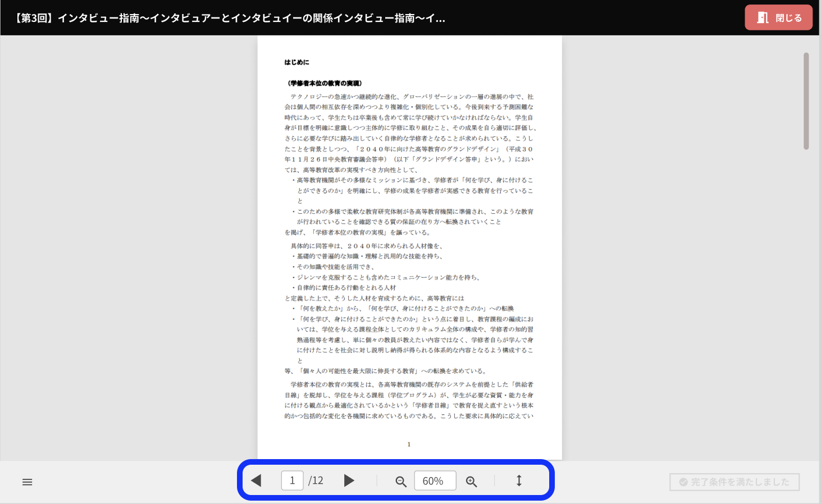Click the 60% zoom level field
The height and width of the screenshot is (504, 821).
tap(435, 481)
